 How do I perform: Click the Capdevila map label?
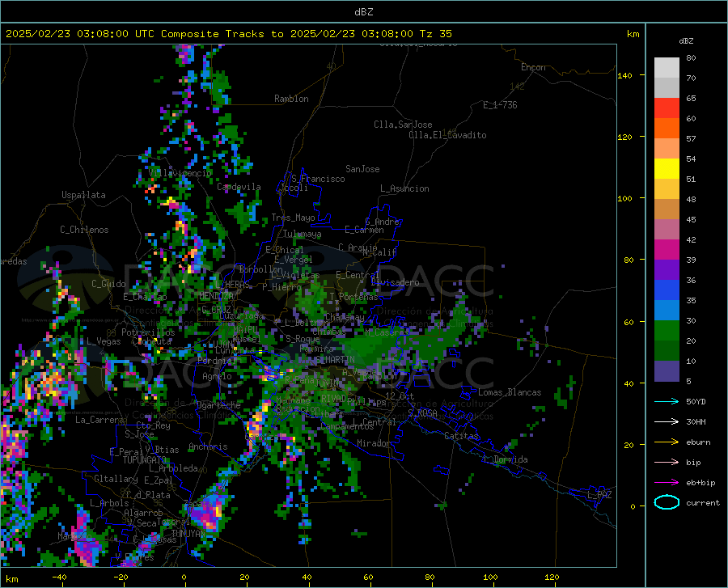(239, 187)
